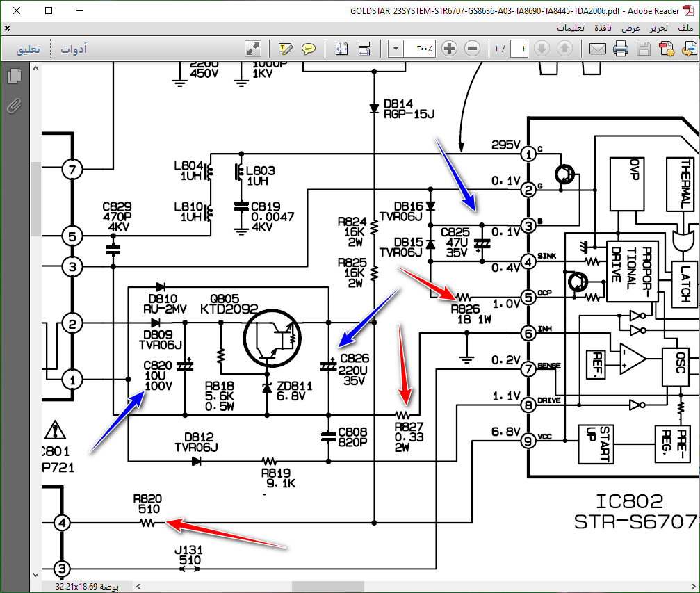
Task: Click the ZD811 6.8V zener label
Action: tap(294, 391)
